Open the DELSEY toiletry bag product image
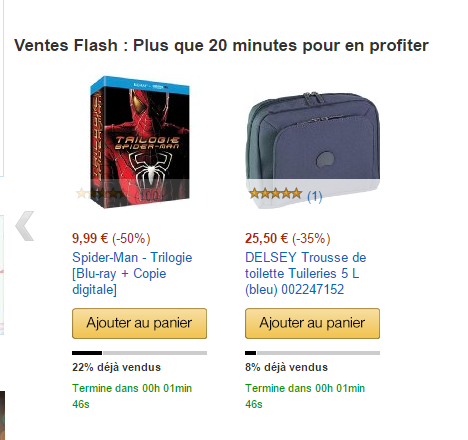The height and width of the screenshot is (440, 468). 313,150
